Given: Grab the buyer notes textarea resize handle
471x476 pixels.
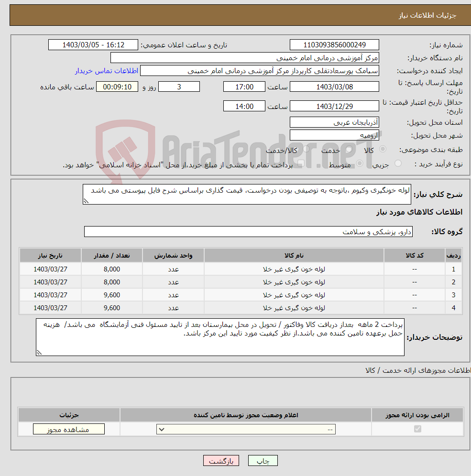Looking at the screenshot, I should pyautogui.click(x=39, y=352).
